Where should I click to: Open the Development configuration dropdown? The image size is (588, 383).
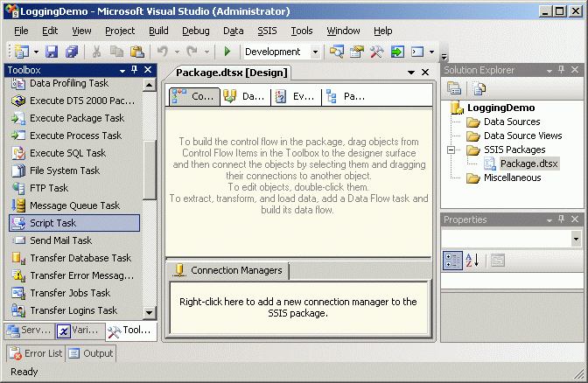click(x=315, y=52)
